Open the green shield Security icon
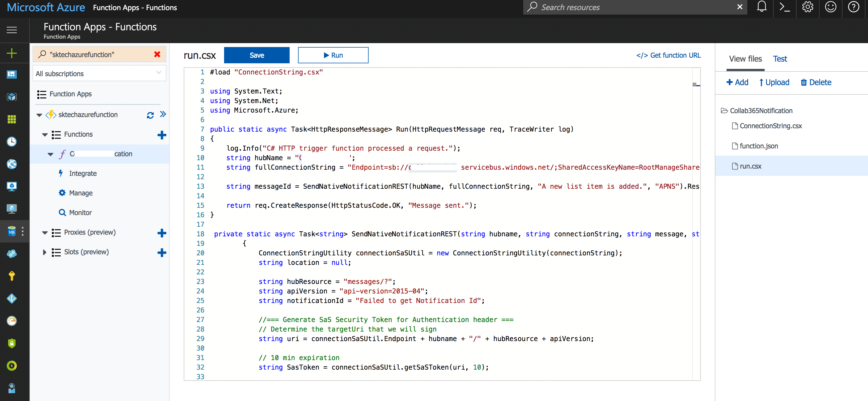 click(12, 343)
